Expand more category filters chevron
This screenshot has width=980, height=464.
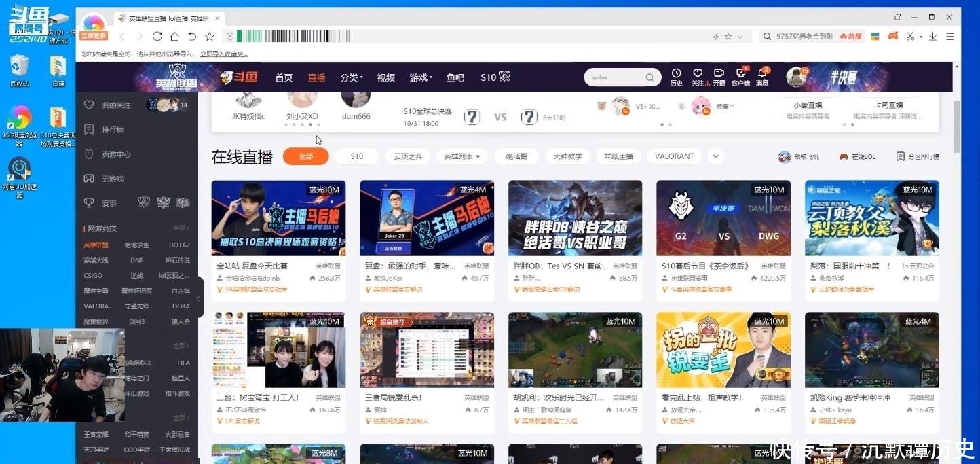[x=715, y=156]
